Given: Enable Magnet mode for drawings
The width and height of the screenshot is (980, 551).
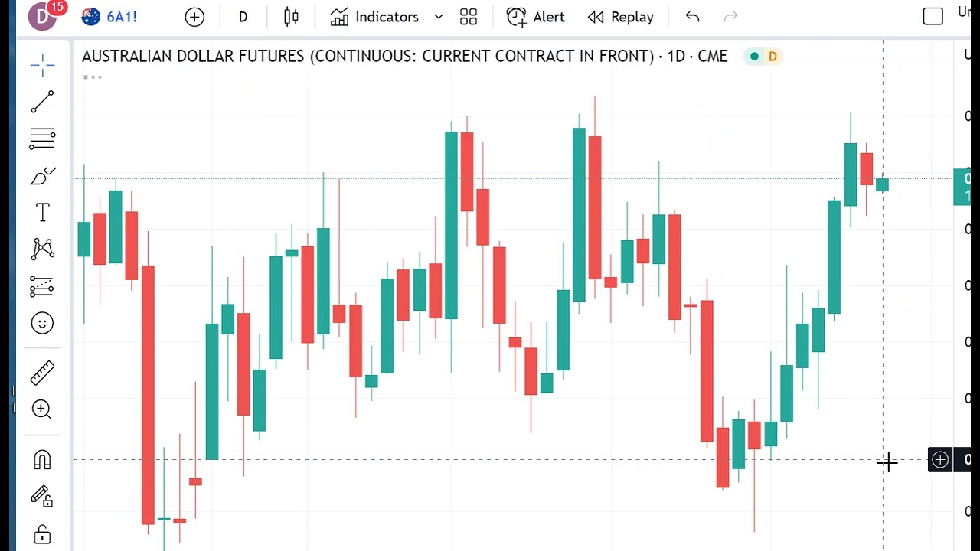Looking at the screenshot, I should [x=42, y=458].
